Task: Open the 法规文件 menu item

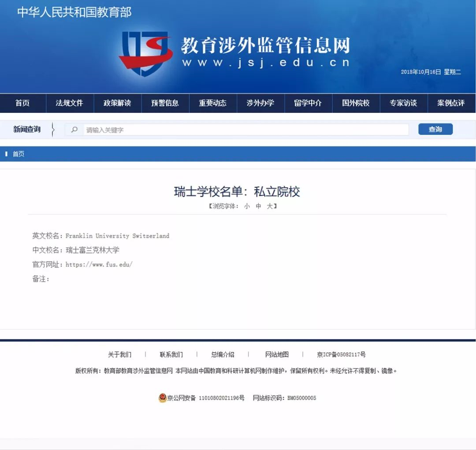Action: tap(70, 103)
